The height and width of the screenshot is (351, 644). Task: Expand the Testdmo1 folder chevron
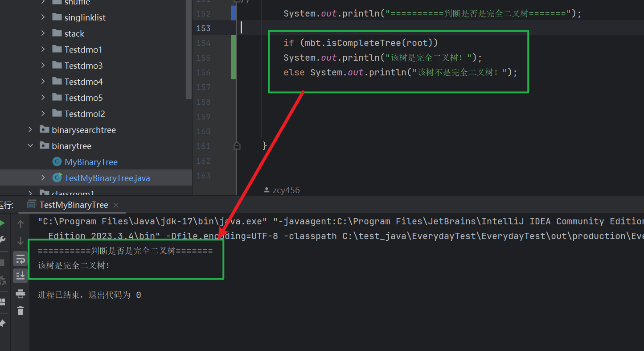[43, 50]
